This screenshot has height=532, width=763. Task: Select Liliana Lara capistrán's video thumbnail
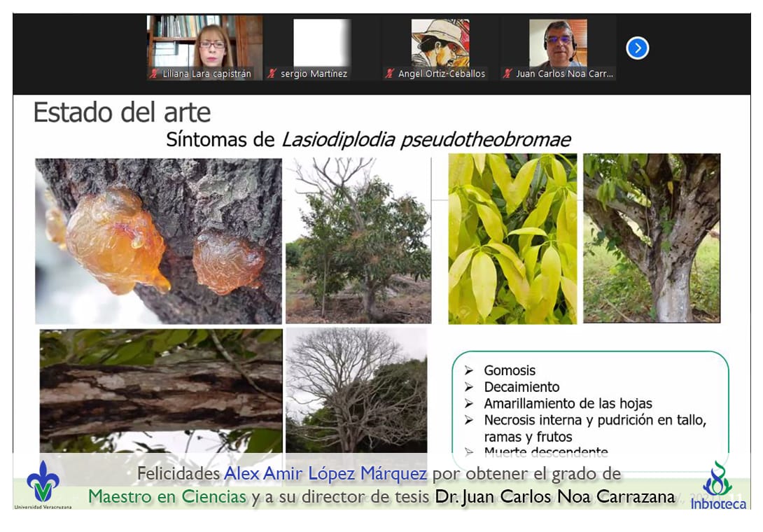[x=204, y=42]
